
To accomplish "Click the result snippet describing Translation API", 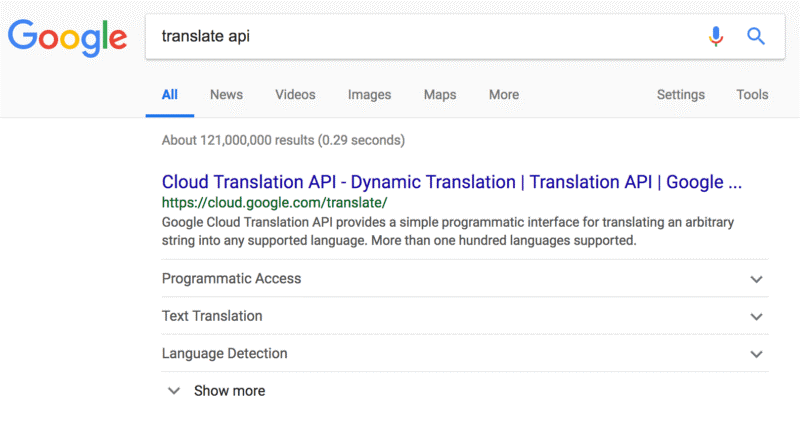I will point(448,231).
